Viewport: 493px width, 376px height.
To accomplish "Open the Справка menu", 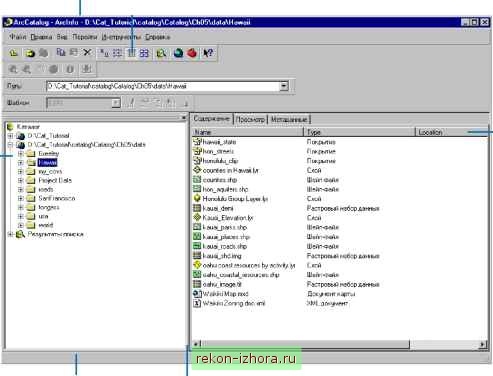I will (x=158, y=37).
